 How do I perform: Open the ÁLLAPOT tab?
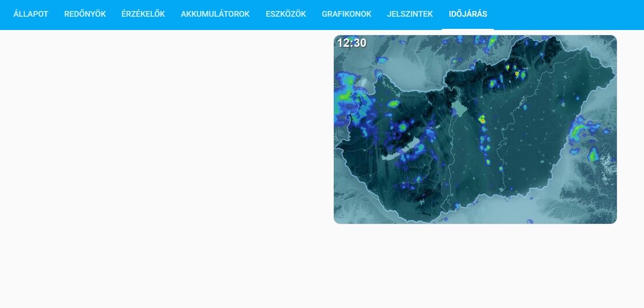(x=31, y=14)
